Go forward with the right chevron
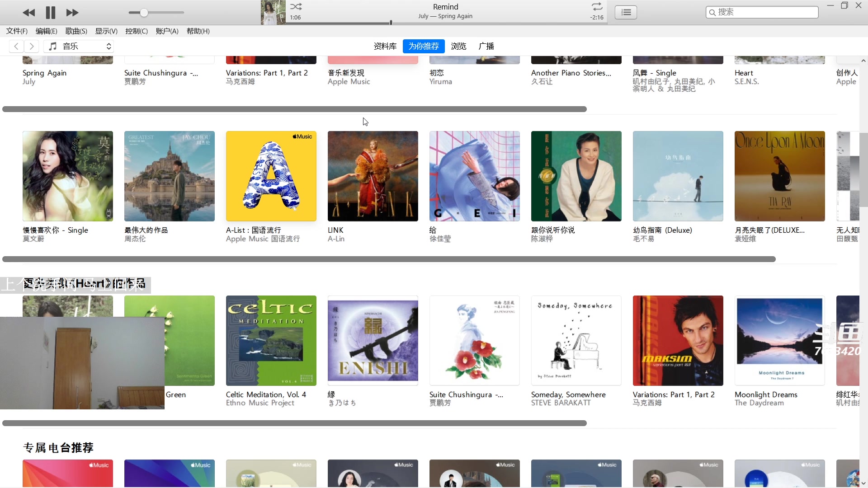 pyautogui.click(x=31, y=46)
